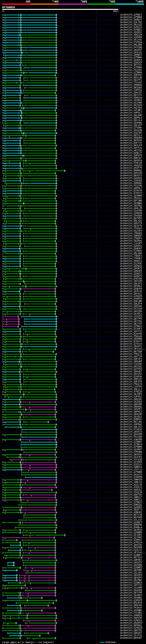Select the UniRef100_B3VKV5 row label
This screenshot has width=146, height=644.
pyautogui.click(x=131, y=334)
